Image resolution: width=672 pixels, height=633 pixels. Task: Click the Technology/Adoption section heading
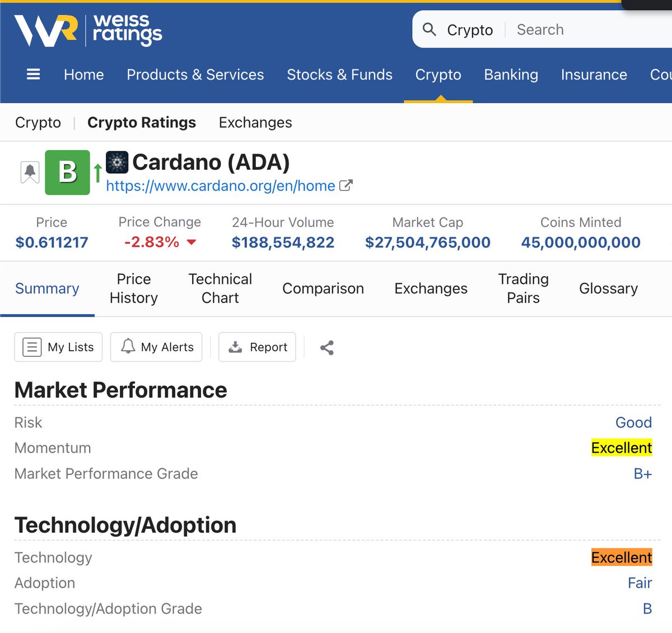125,525
